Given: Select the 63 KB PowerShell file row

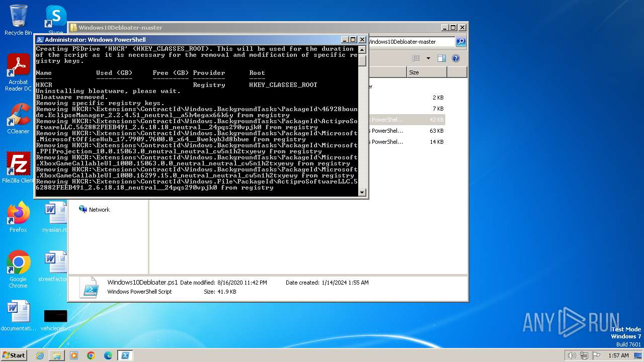Looking at the screenshot, I should (407, 131).
